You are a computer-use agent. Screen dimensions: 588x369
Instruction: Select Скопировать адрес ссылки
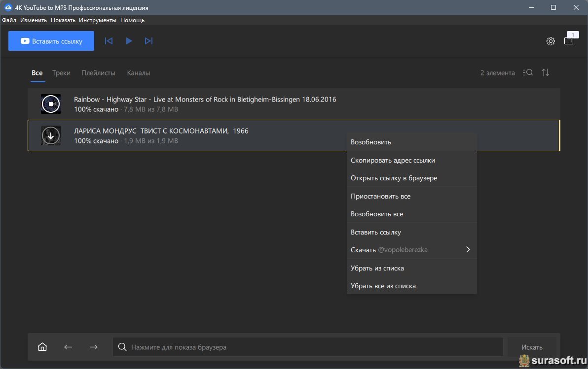point(412,160)
